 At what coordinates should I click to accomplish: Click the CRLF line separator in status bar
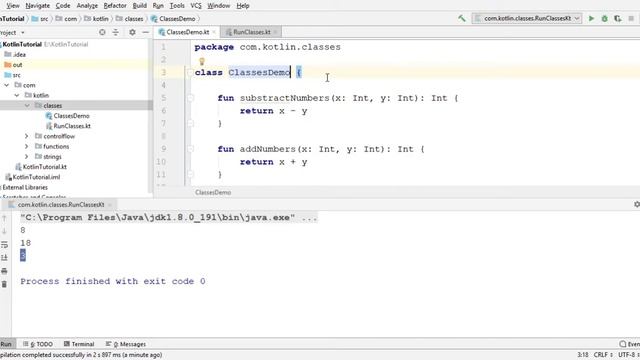click(603, 355)
